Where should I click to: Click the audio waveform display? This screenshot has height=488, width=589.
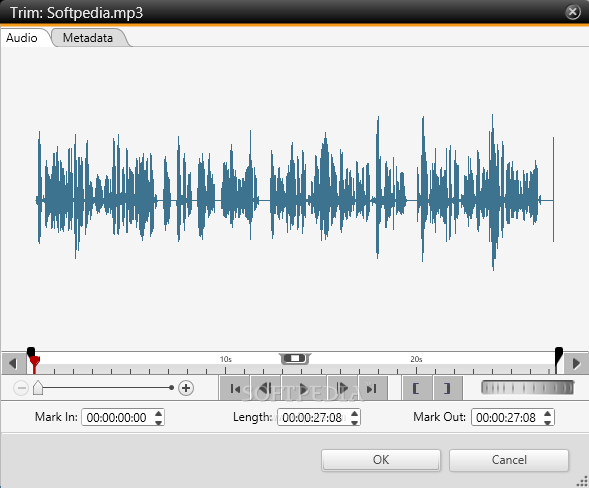(x=295, y=193)
